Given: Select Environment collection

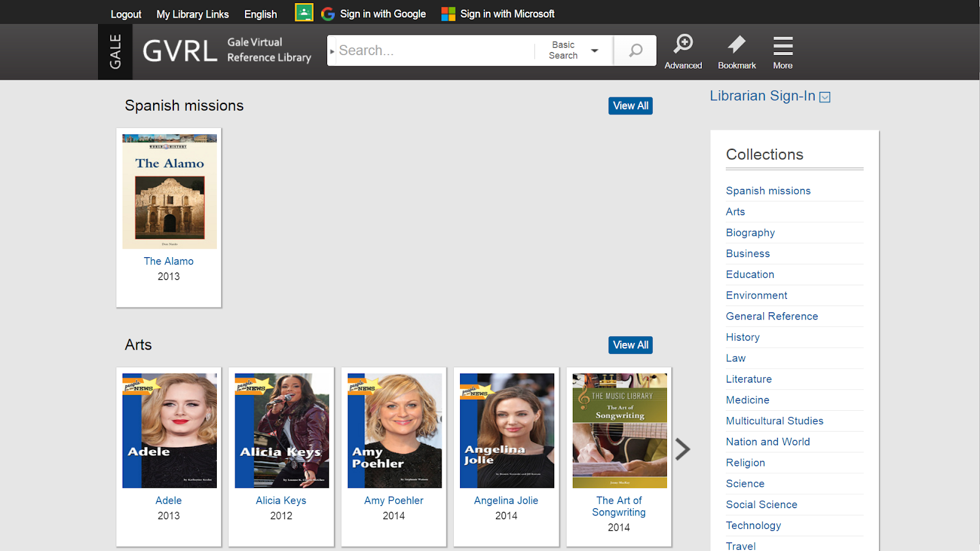Looking at the screenshot, I should click(x=756, y=295).
